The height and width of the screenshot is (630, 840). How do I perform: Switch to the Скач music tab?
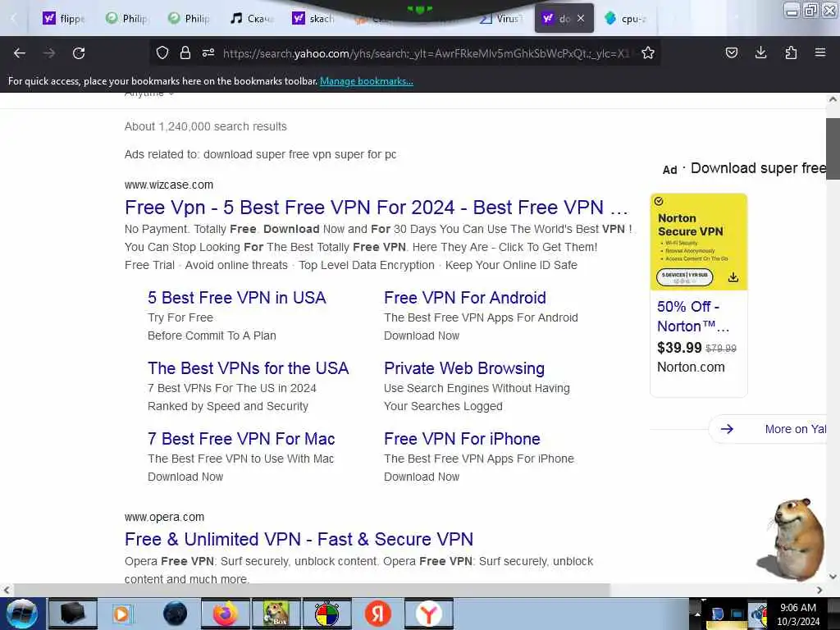252,19
